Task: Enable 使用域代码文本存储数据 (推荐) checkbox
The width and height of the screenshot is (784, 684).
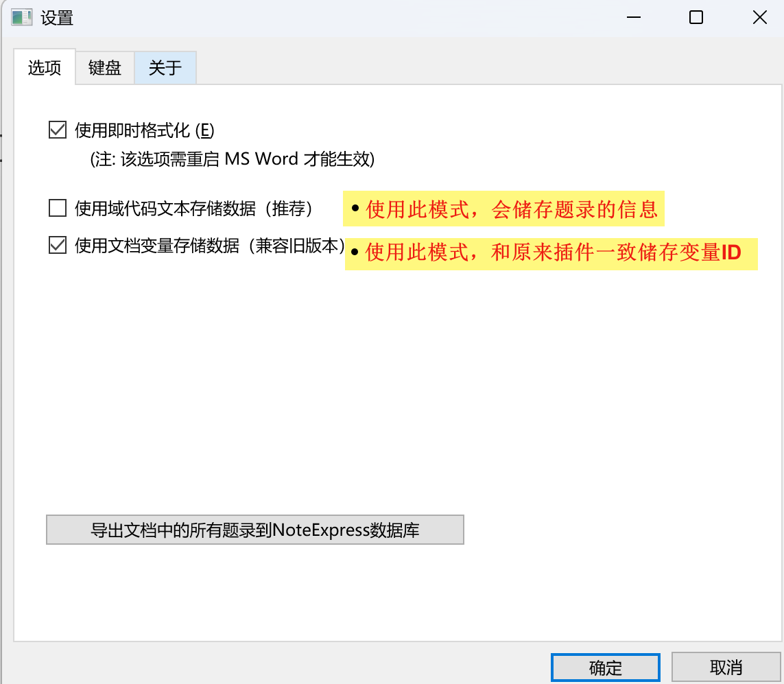Action: pos(58,208)
